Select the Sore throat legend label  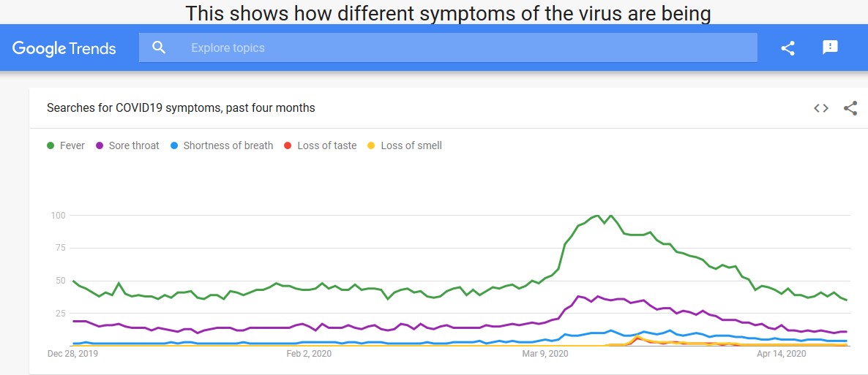coord(134,145)
